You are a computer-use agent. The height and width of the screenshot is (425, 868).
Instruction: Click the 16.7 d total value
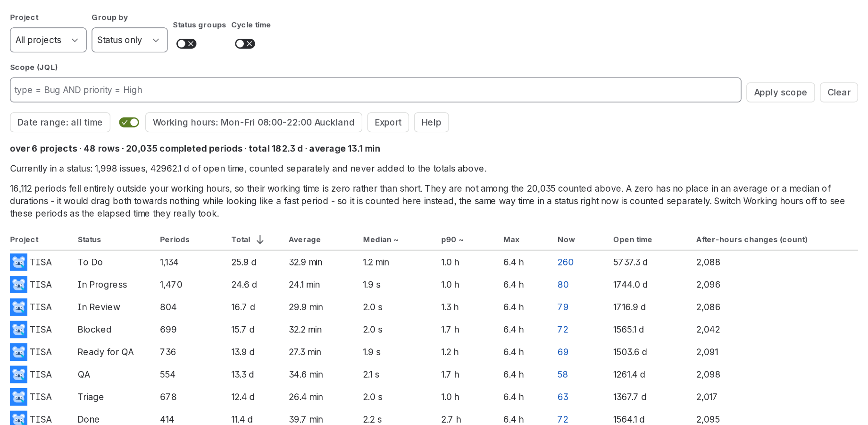(x=243, y=307)
